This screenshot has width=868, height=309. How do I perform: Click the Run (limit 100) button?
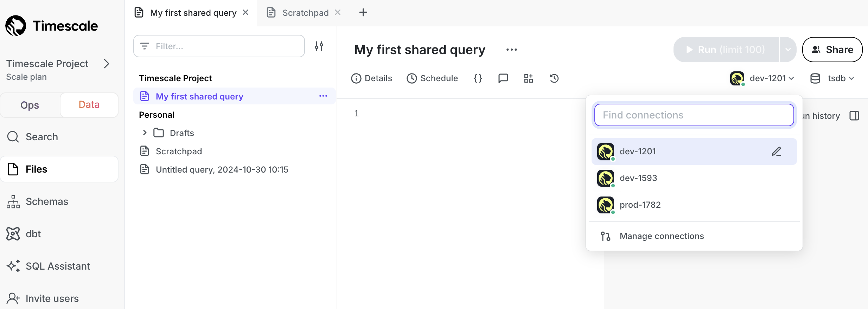pos(726,50)
